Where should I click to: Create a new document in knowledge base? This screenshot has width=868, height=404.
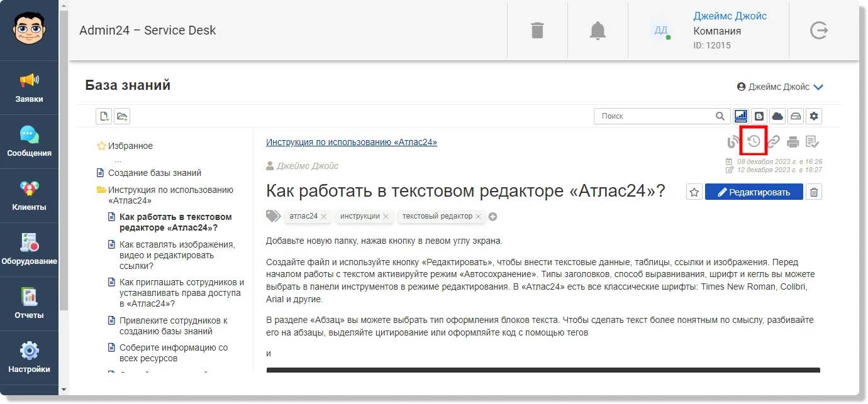104,116
